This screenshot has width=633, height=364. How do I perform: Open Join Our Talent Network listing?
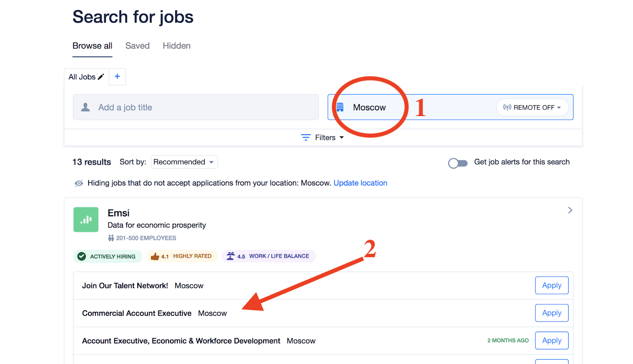(125, 286)
